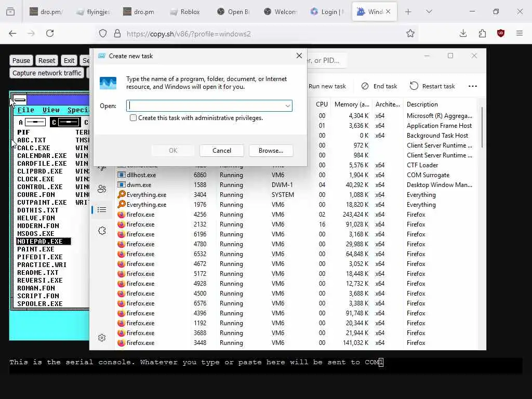
Task: Switch to the Welcom browser tab
Action: click(280, 12)
